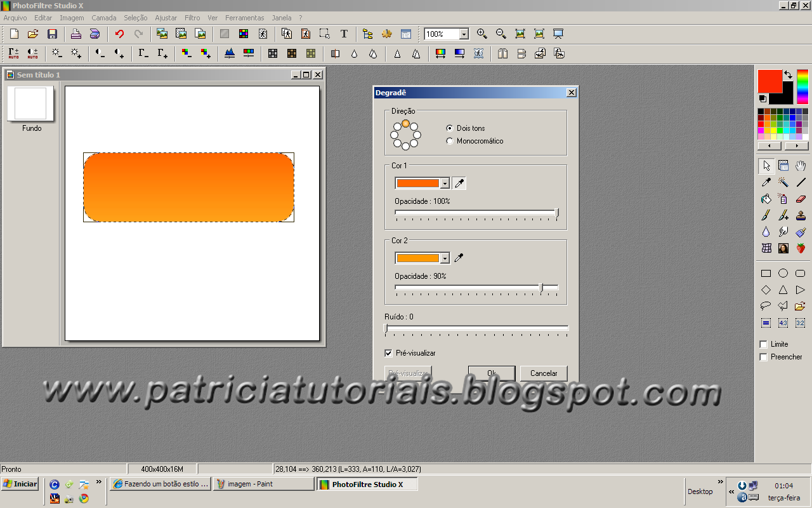Viewport: 812px width, 508px height.
Task: Choose the rightmost direction circle in Direção
Action: tap(417, 135)
